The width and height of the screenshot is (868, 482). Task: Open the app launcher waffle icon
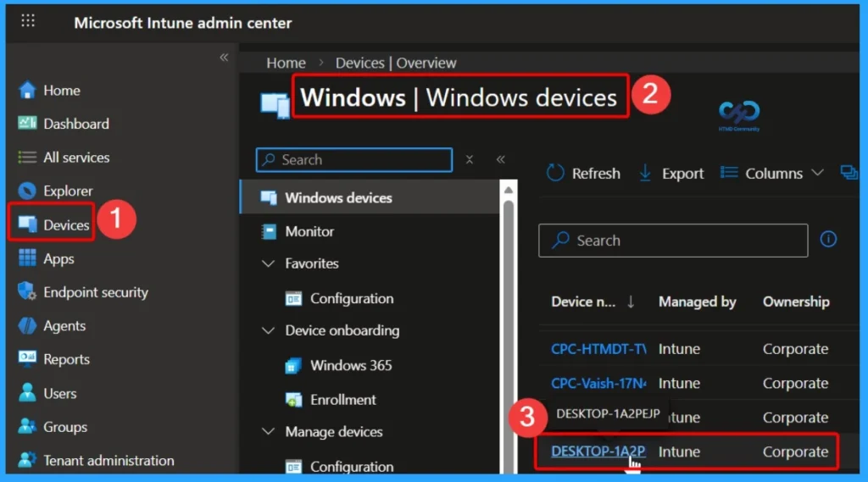28,21
